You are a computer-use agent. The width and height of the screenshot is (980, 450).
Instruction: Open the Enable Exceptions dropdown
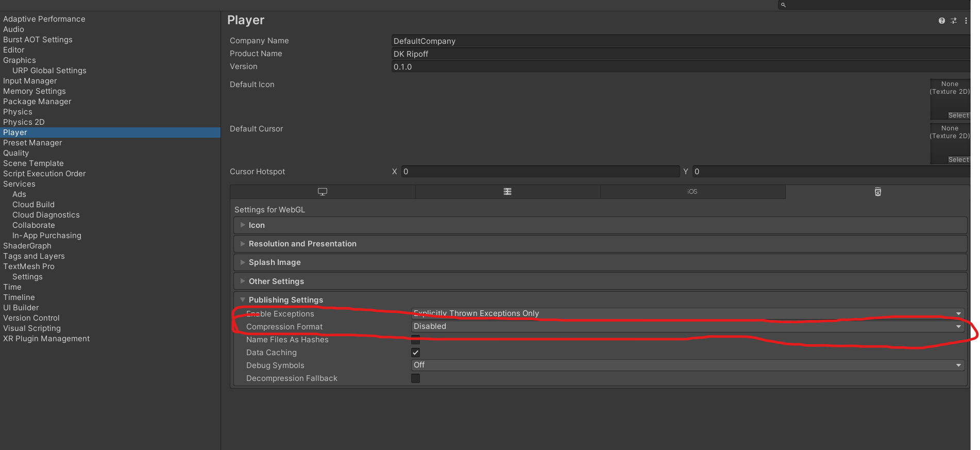pos(687,313)
